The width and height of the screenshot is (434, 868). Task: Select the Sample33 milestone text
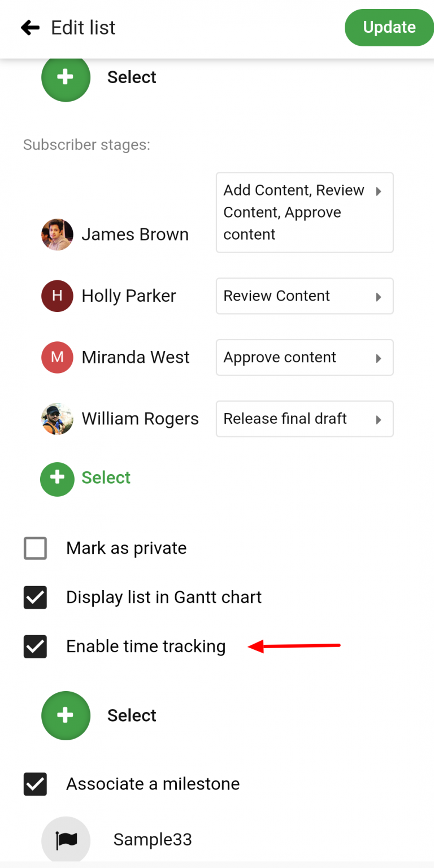(153, 840)
